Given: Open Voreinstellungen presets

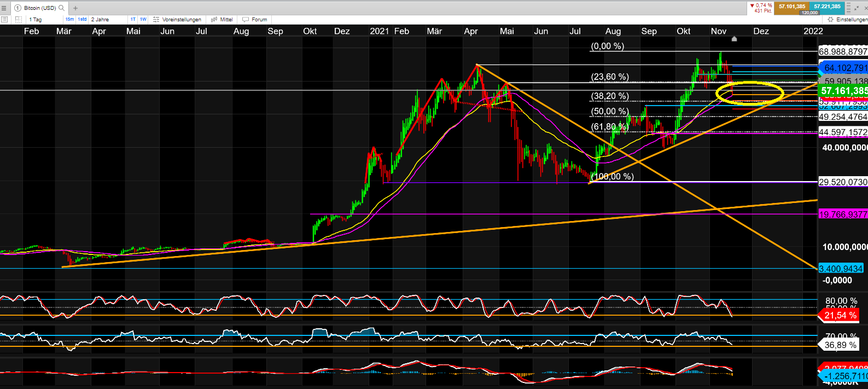Looking at the screenshot, I should pos(177,20).
